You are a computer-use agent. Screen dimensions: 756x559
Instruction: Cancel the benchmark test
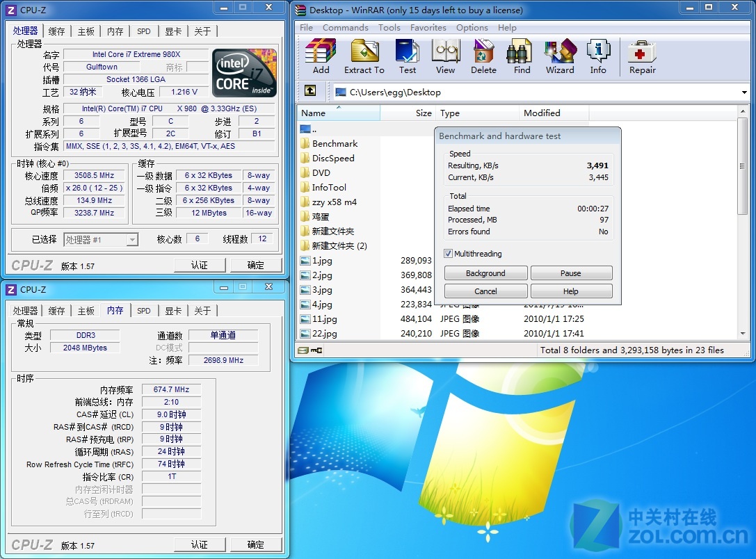(x=485, y=291)
